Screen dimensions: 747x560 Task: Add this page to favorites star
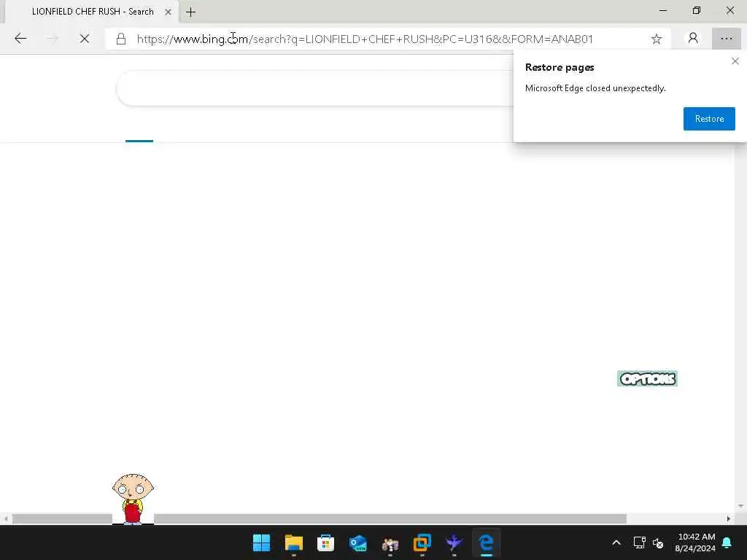tap(657, 39)
